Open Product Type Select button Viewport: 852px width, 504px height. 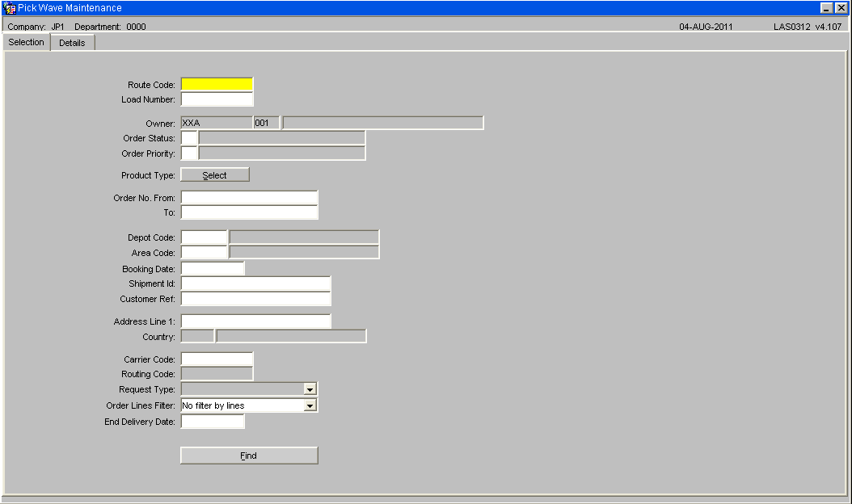(x=215, y=175)
